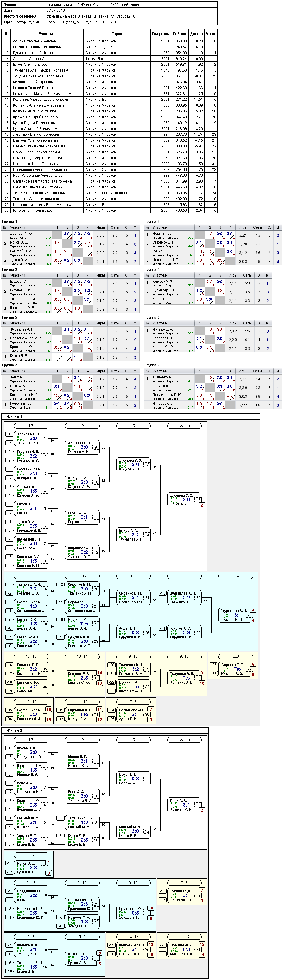
Task: Click the city 'Украина, Новая Водолага'
Action: point(108,193)
